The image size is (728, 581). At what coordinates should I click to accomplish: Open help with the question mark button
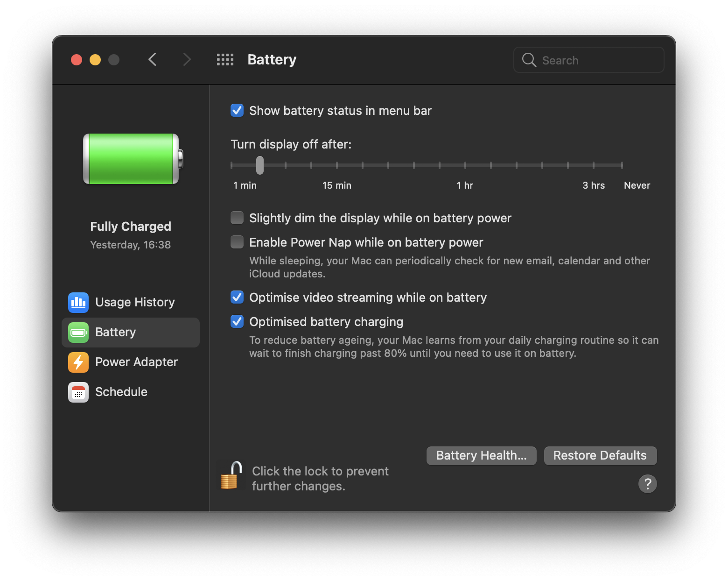click(x=647, y=484)
